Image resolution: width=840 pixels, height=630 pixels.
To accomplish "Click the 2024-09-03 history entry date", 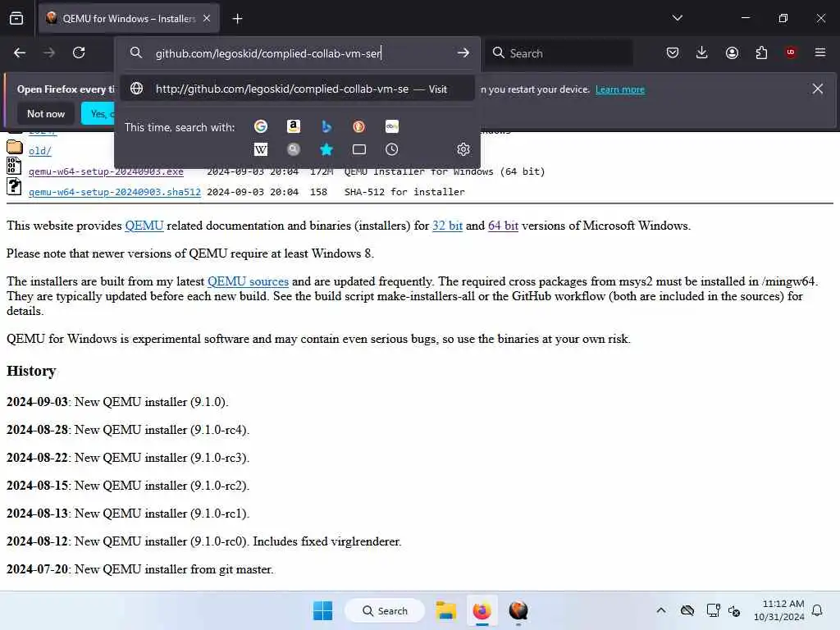I will tap(37, 402).
